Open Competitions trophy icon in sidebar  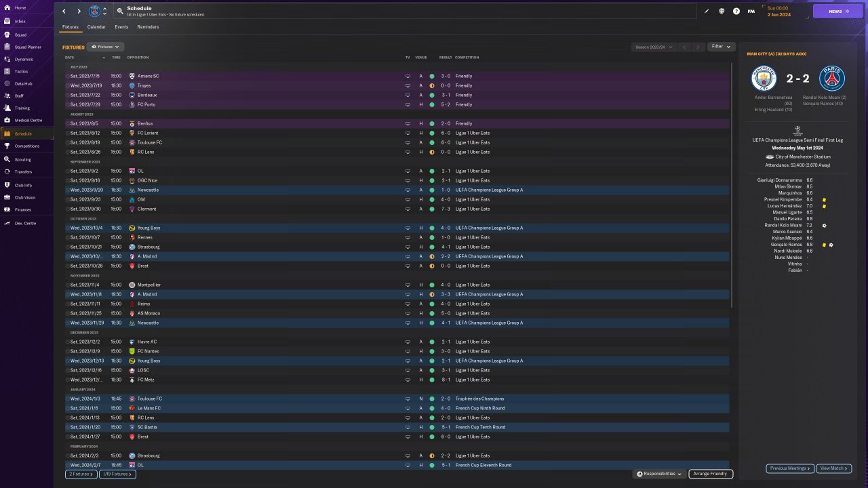7,146
